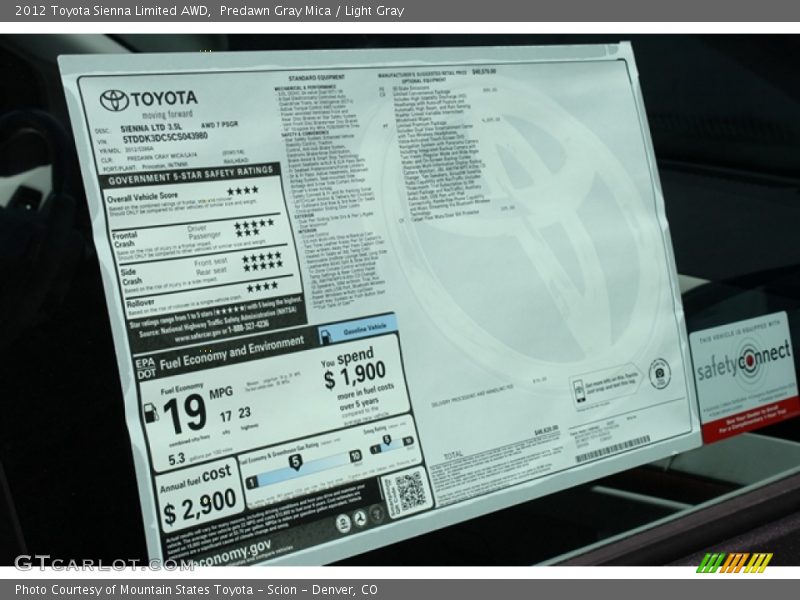Viewport: 800px width, 600px height.
Task: Click the Overall Vehicle Score star rating
Action: click(243, 191)
